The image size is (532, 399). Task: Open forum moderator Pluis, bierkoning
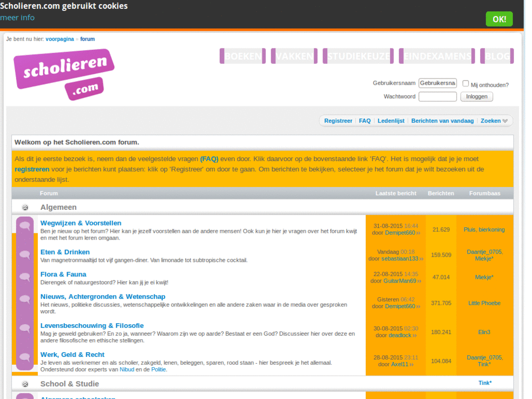click(x=484, y=230)
